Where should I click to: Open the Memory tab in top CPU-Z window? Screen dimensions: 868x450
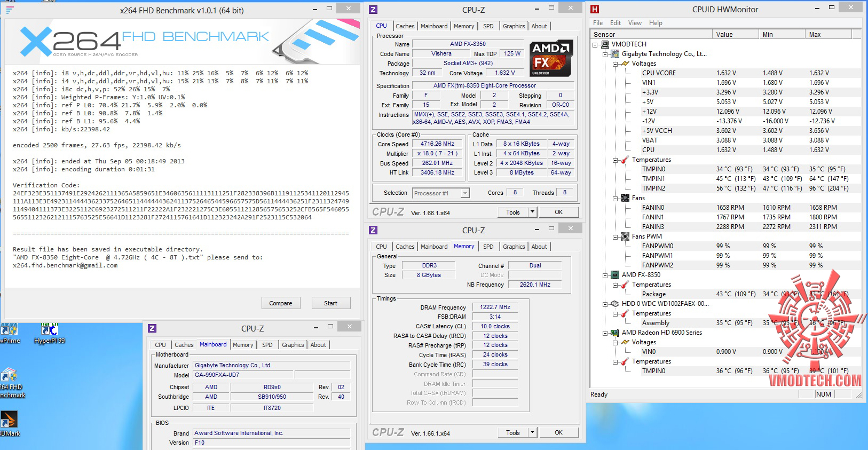point(464,26)
